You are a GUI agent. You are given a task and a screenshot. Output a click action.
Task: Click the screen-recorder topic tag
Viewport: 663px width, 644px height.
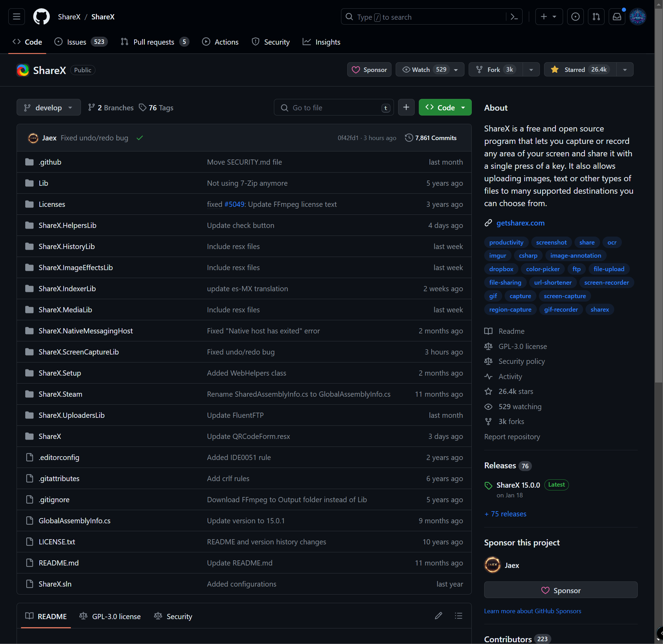[606, 283]
